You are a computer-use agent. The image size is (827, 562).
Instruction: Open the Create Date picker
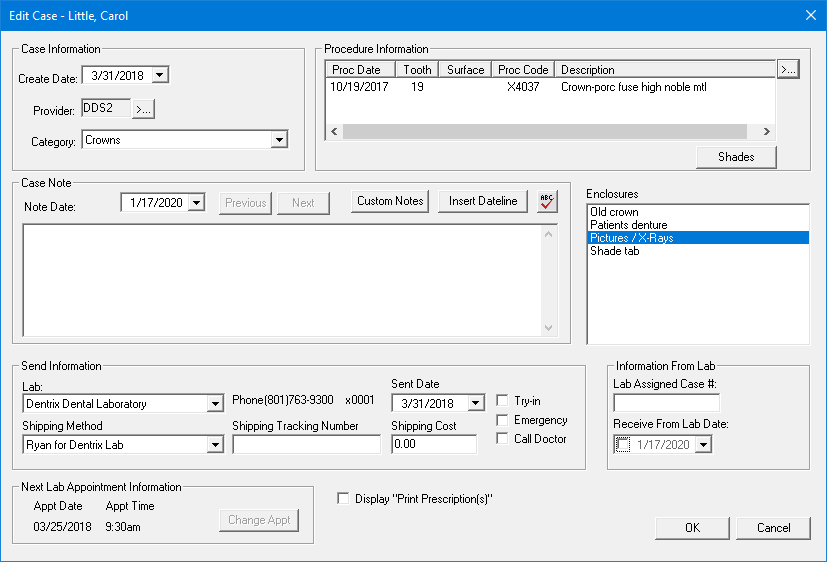[x=161, y=75]
